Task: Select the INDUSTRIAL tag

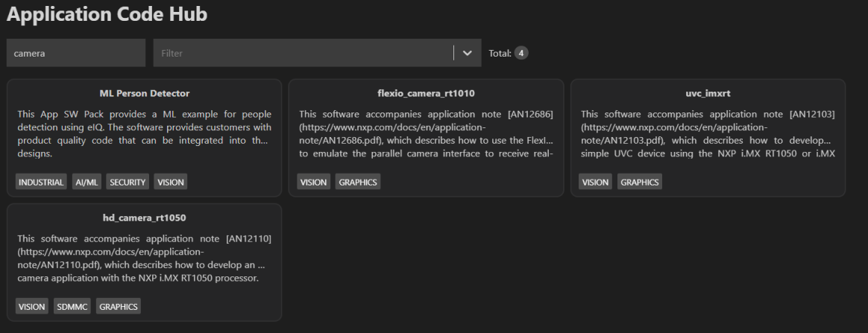Action: coord(41,182)
